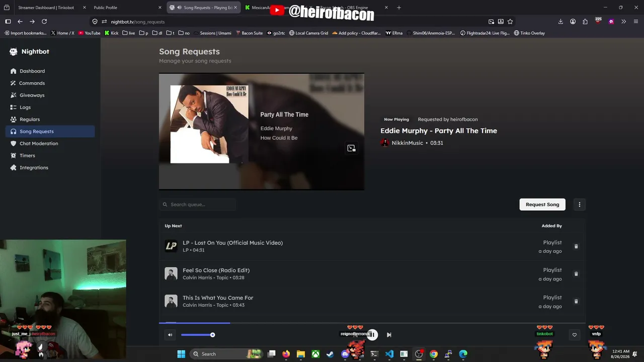Focus the Search queue input field
This screenshot has width=644, height=362.
pos(198,205)
